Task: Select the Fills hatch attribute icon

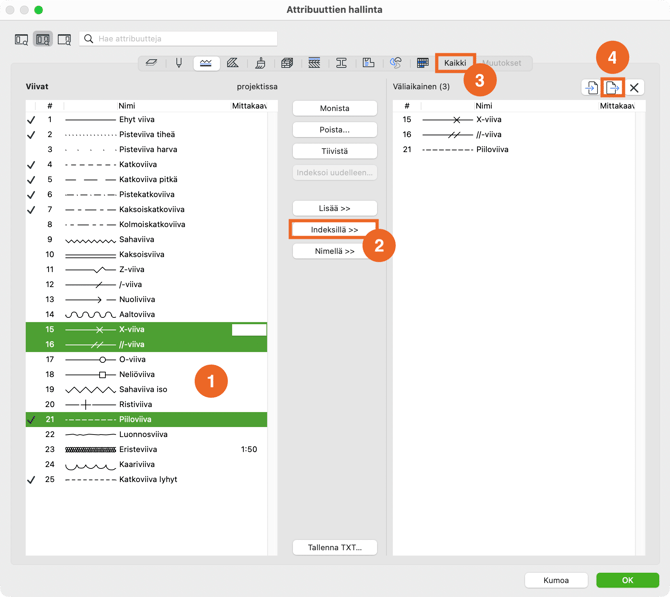Action: coord(233,63)
